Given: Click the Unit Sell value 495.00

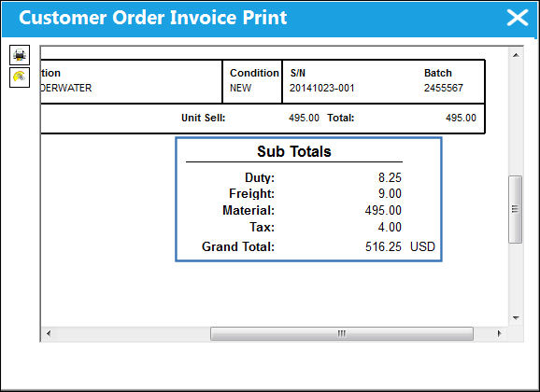Looking at the screenshot, I should (304, 118).
